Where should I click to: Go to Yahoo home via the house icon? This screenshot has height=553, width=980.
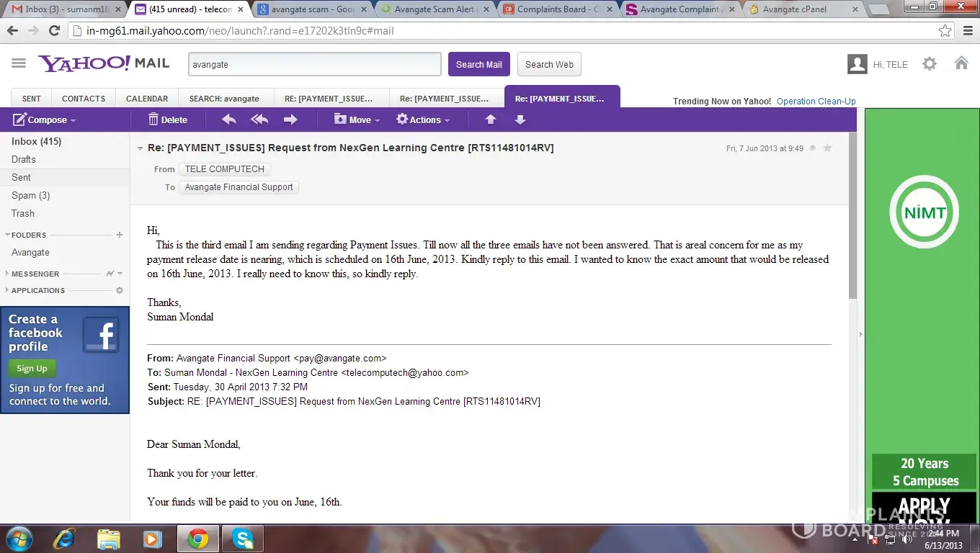click(961, 63)
